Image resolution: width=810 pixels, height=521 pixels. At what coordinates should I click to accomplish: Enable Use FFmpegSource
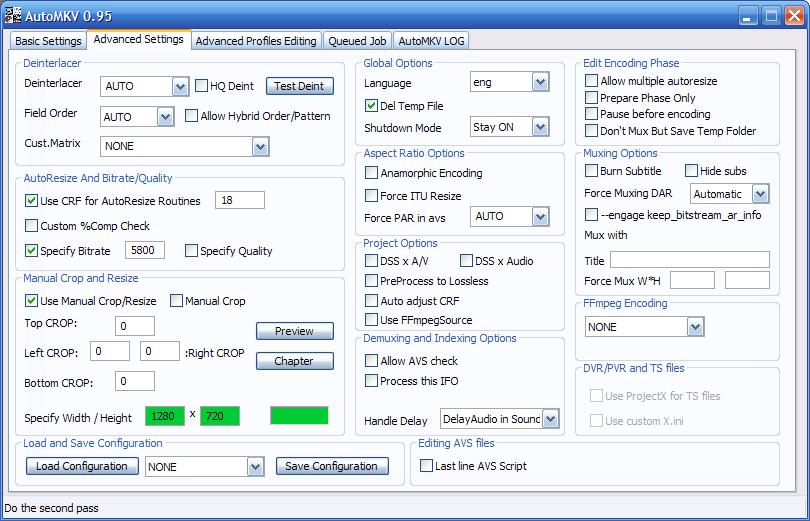click(x=371, y=320)
